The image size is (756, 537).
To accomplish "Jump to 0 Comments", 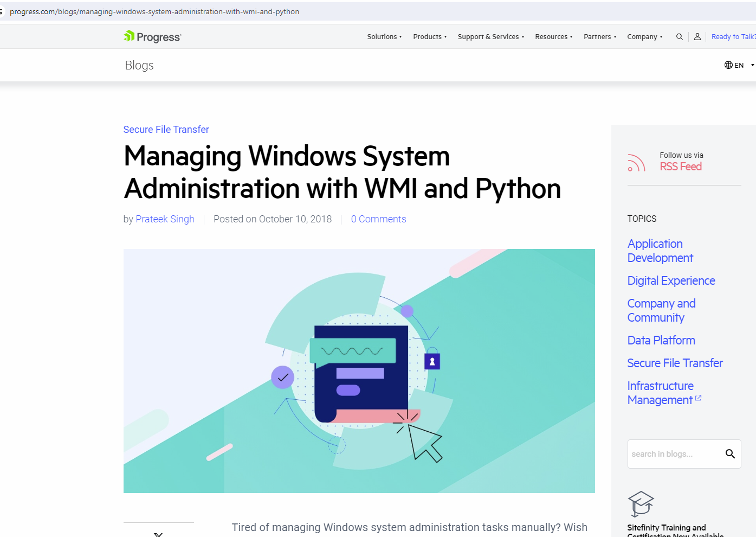I will 378,219.
